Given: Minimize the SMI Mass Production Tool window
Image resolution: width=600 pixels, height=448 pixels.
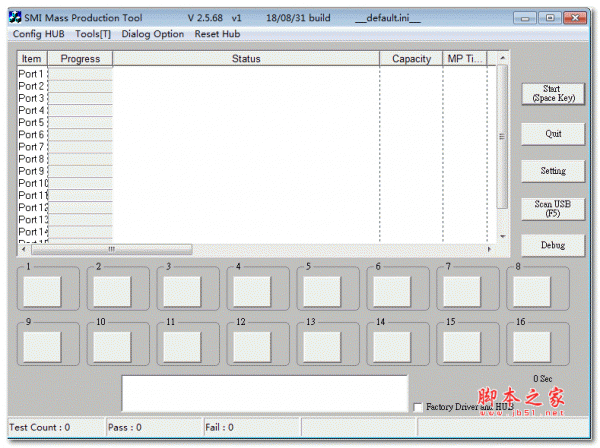Looking at the screenshot, I should [x=525, y=18].
